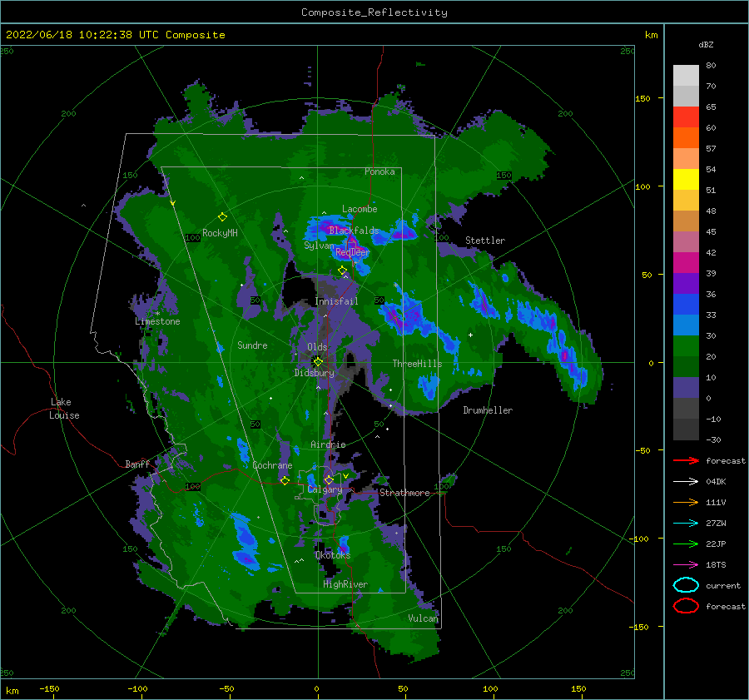Click the Ponoka city label
The width and height of the screenshot is (749, 700).
coord(379,171)
